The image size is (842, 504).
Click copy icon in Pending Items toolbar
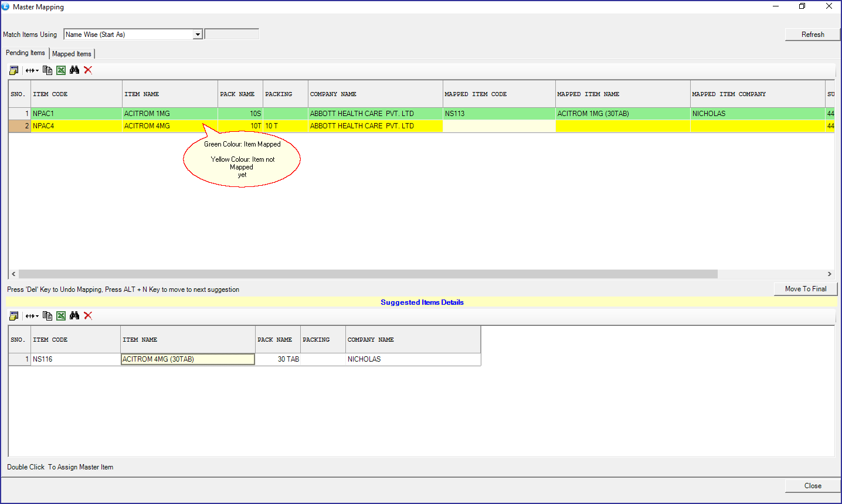pyautogui.click(x=47, y=70)
